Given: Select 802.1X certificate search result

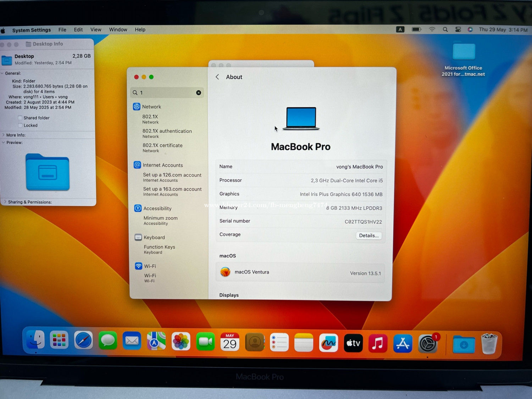Looking at the screenshot, I should click(162, 148).
